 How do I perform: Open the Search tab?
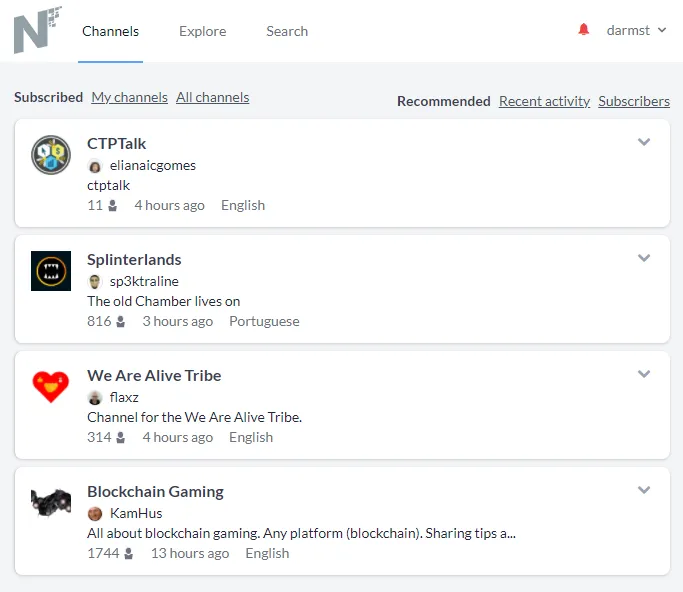pyautogui.click(x=287, y=31)
